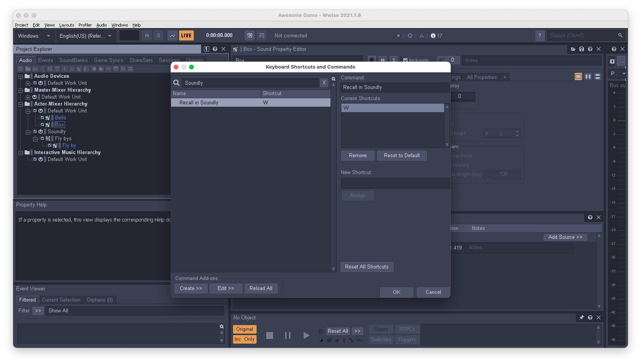Click the pin icon in Transport Control
Screen dimensions: 641x364
582,318
